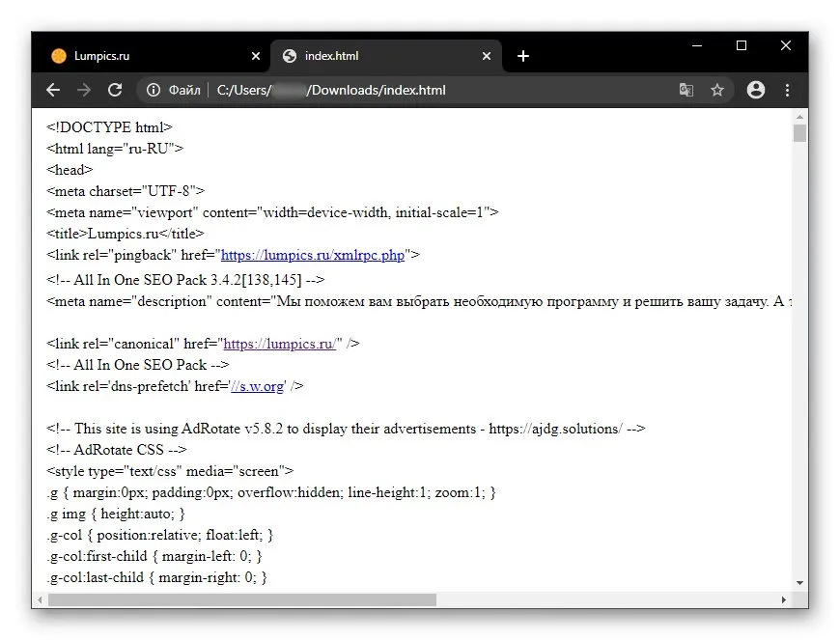Click the '<!DOCTYPE html>' text line
The image size is (840, 640).
click(109, 127)
